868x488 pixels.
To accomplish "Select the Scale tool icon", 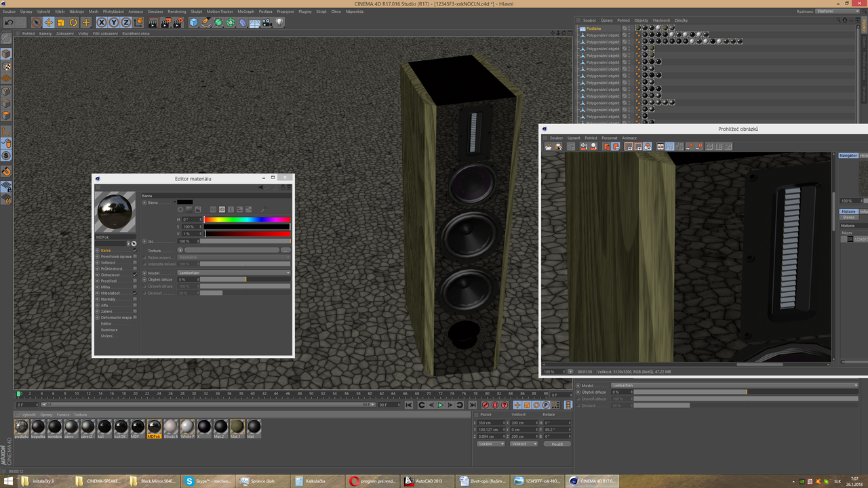I will coord(60,22).
